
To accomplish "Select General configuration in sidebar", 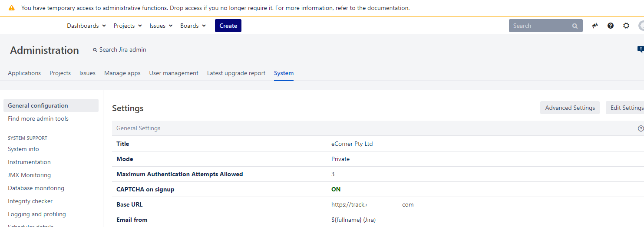I will 51,105.
